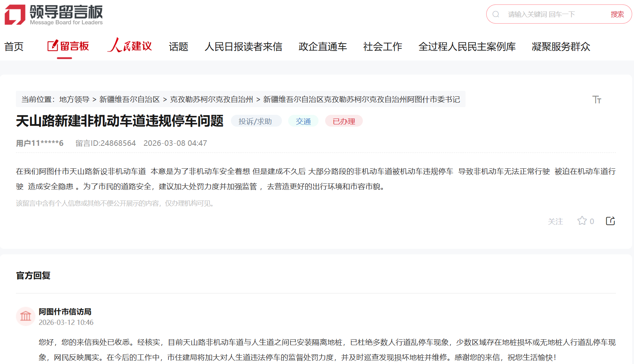Open 人民日报读者来信 section
This screenshot has width=634, height=364.
pos(243,47)
